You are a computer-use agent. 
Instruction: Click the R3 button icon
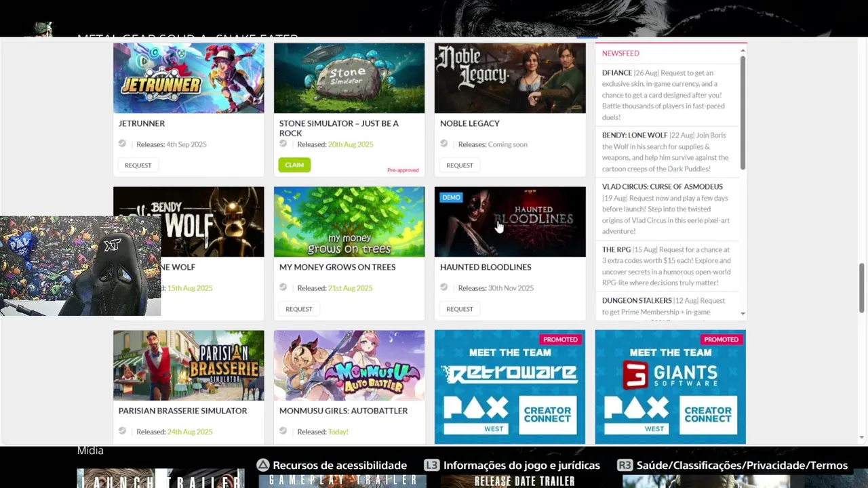625,466
